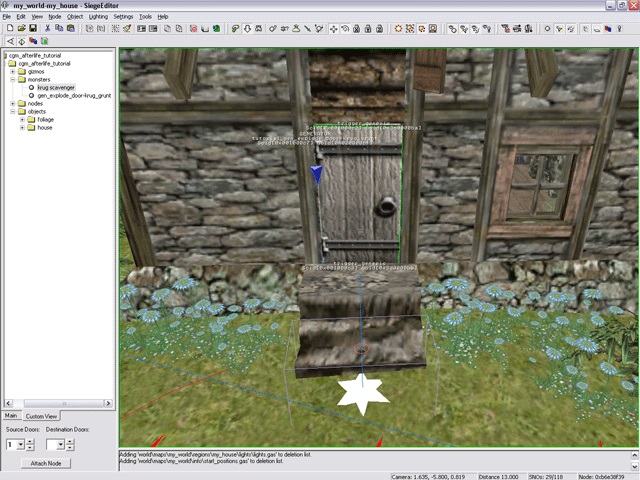This screenshot has height=480, width=640.
Task: Open the Node menu
Action: [x=54, y=17]
